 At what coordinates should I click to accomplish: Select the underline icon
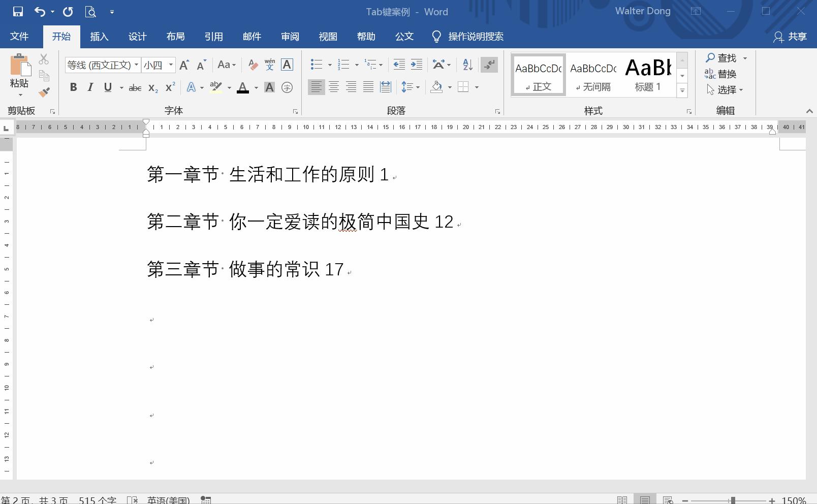click(x=107, y=87)
